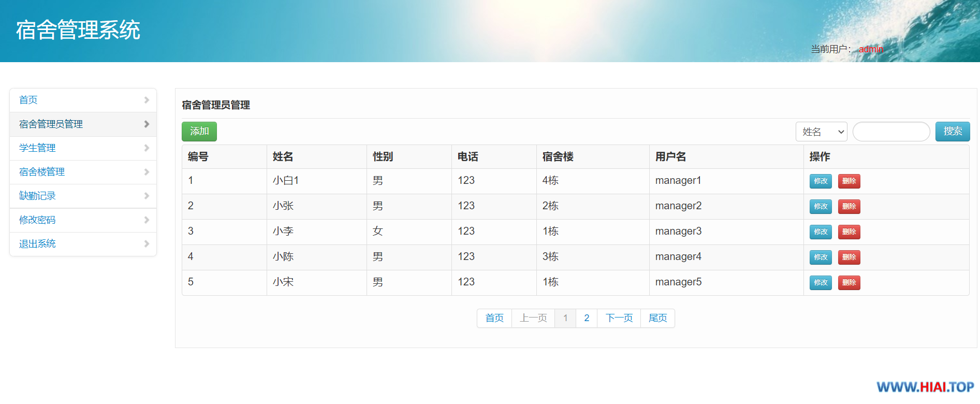Click 修改 for manager5 row
Viewport: 980px width, 404px height.
coord(821,283)
